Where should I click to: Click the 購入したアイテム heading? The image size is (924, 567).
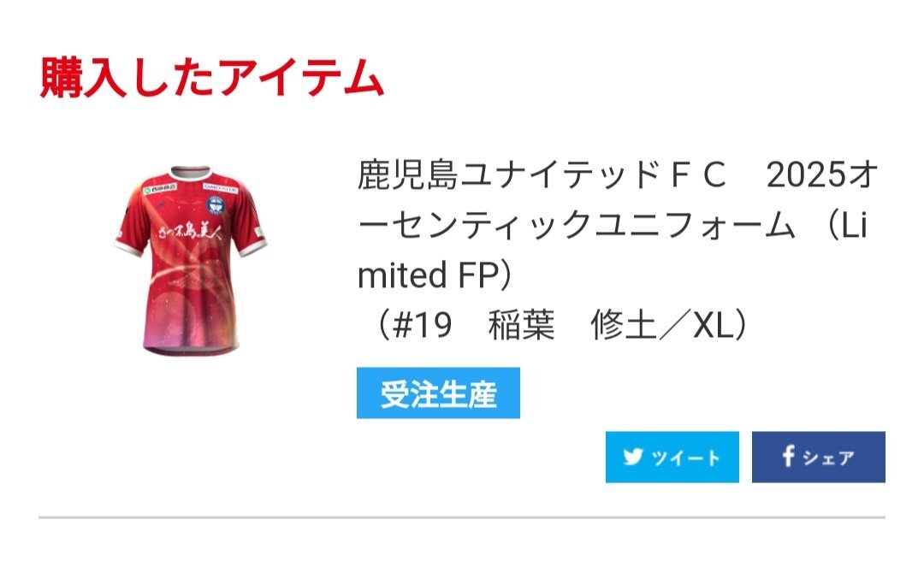212,77
